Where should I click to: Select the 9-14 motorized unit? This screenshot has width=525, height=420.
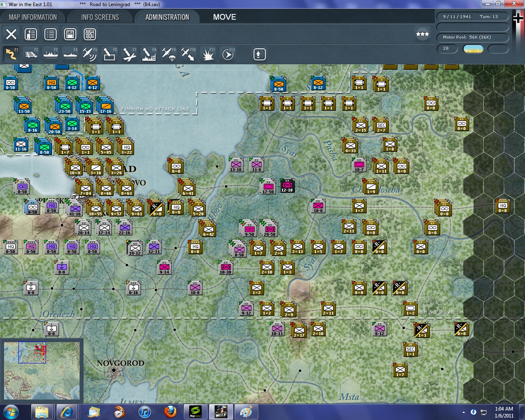click(164, 268)
